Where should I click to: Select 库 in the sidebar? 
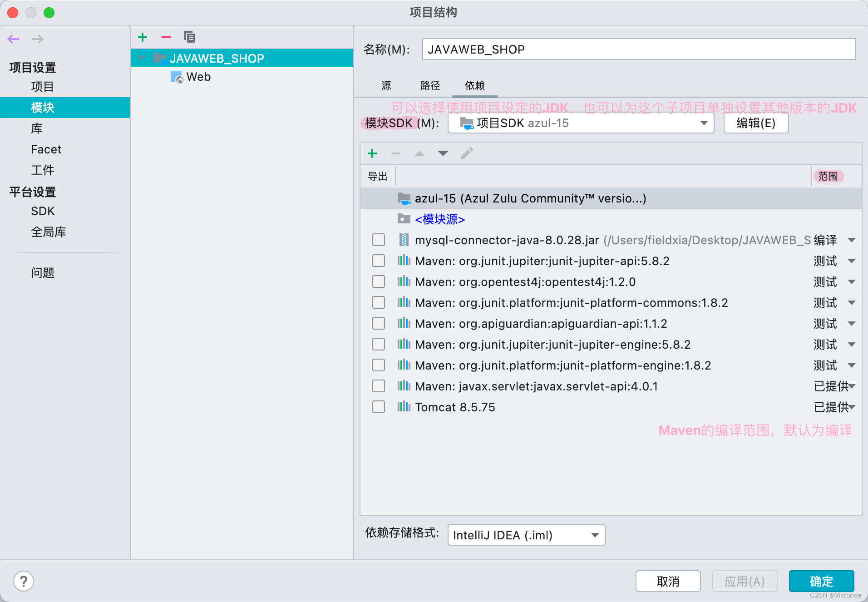[x=36, y=128]
